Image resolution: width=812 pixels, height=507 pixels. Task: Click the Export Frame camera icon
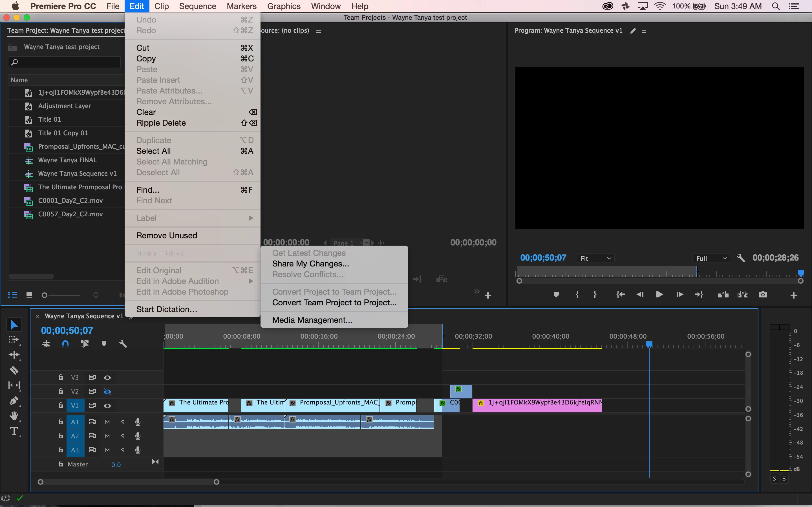763,294
